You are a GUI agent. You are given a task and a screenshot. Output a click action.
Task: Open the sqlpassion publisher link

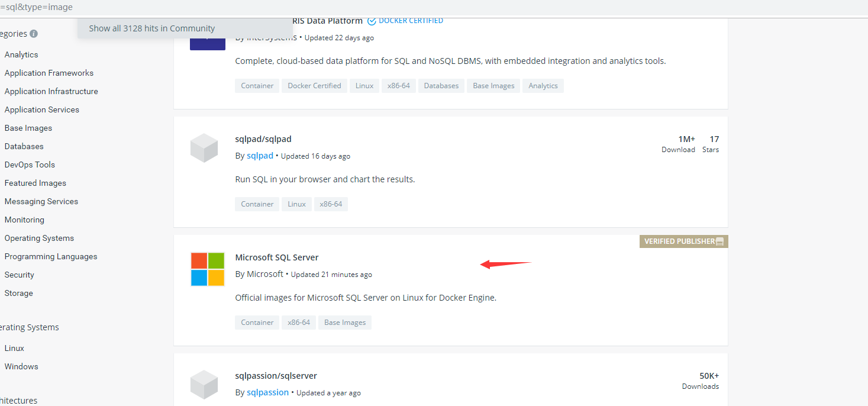[267, 392]
